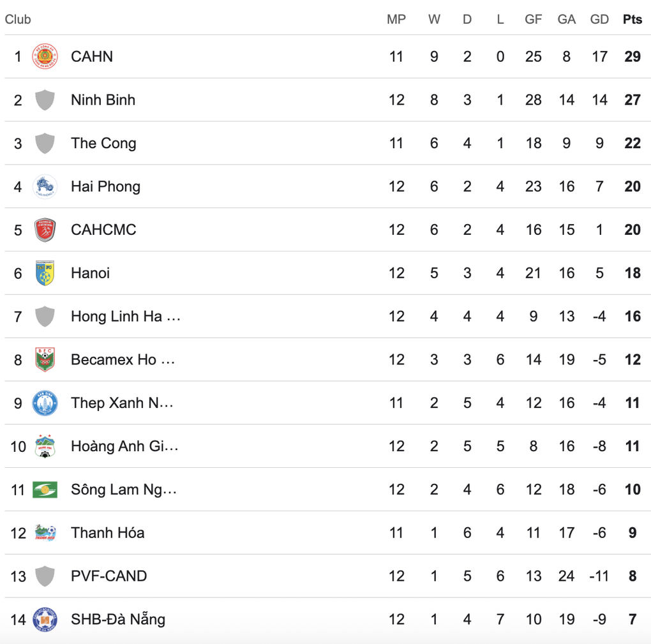Image resolution: width=651 pixels, height=644 pixels.
Task: Click the Club column header
Action: point(18,20)
